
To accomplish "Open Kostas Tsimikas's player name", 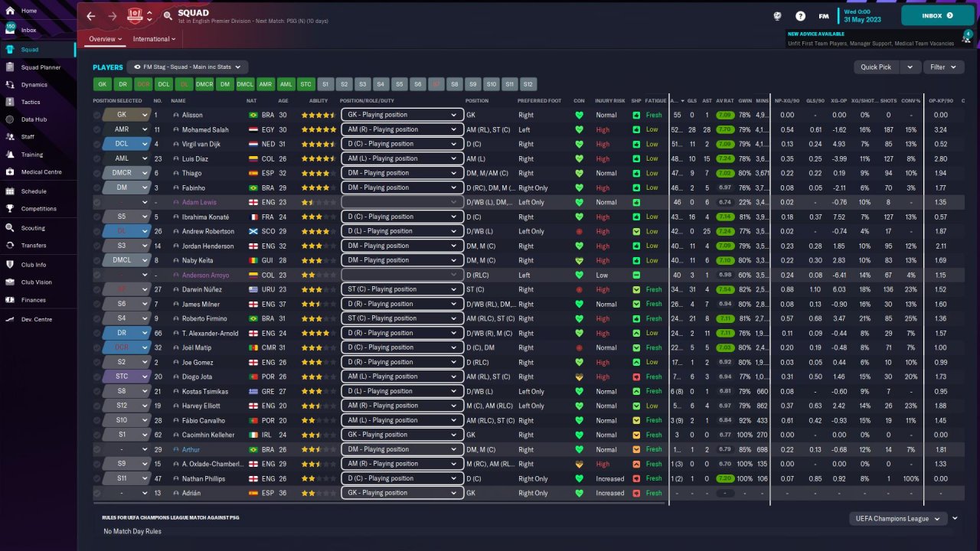I will (204, 391).
